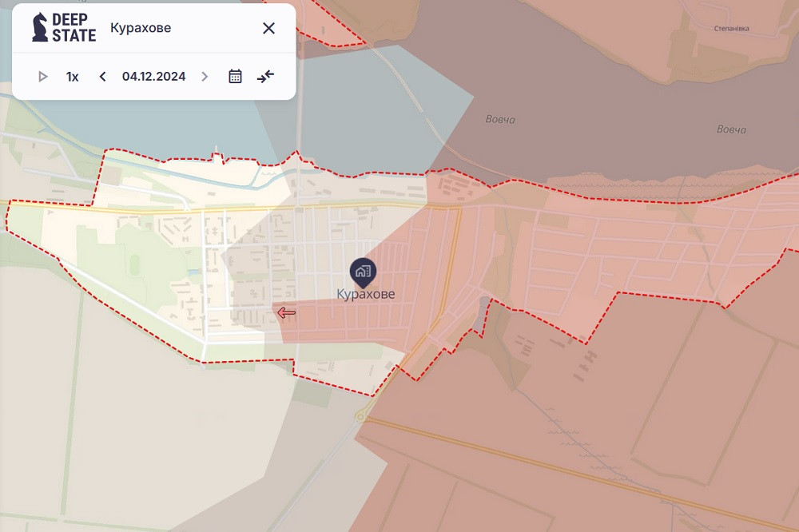Click the left Вовча river label
799x532 pixels.
pos(500,120)
